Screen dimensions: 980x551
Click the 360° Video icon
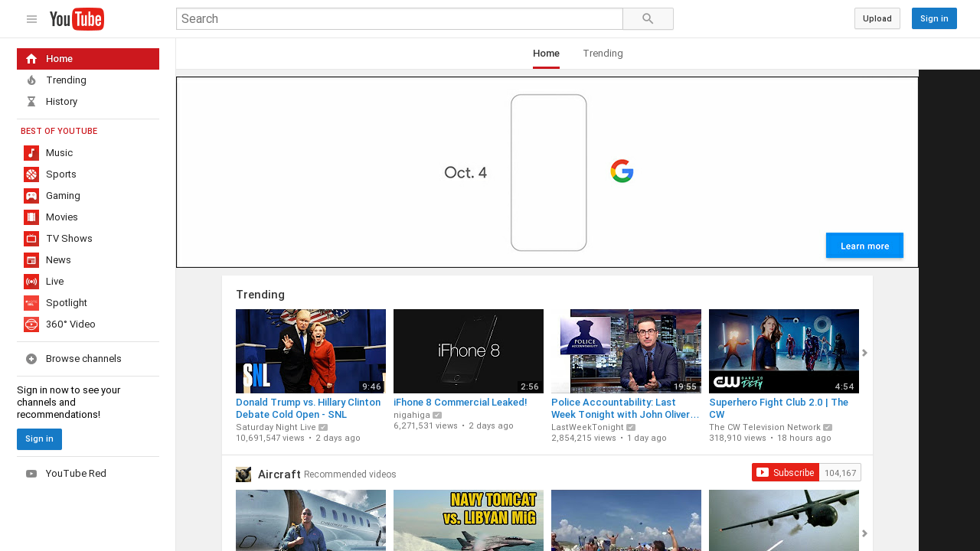tap(31, 324)
